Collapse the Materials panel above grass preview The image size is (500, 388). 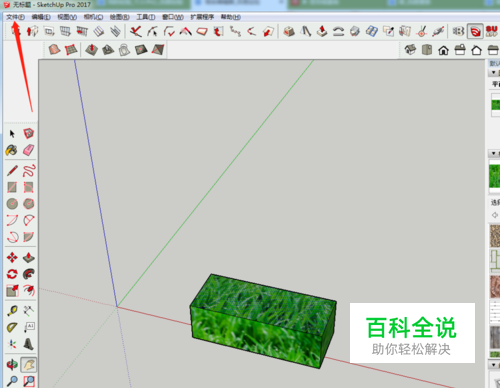point(493,154)
